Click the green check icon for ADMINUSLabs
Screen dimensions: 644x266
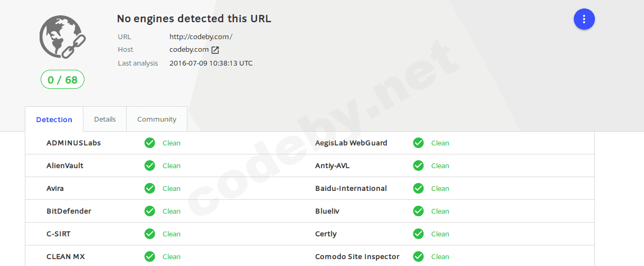pyautogui.click(x=150, y=143)
